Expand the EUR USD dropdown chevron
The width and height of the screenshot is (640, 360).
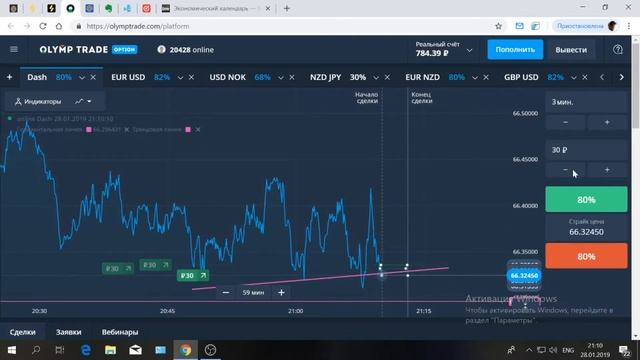point(180,78)
